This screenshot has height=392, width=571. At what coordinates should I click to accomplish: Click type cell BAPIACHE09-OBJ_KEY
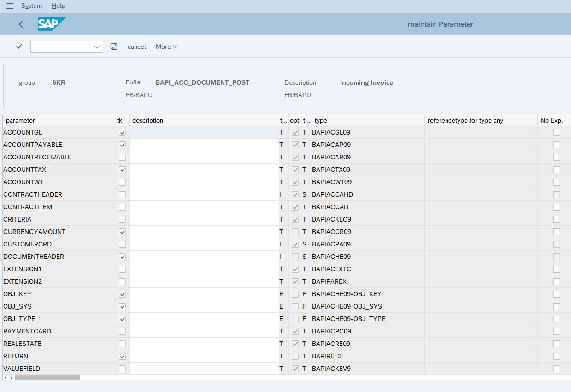(368, 294)
